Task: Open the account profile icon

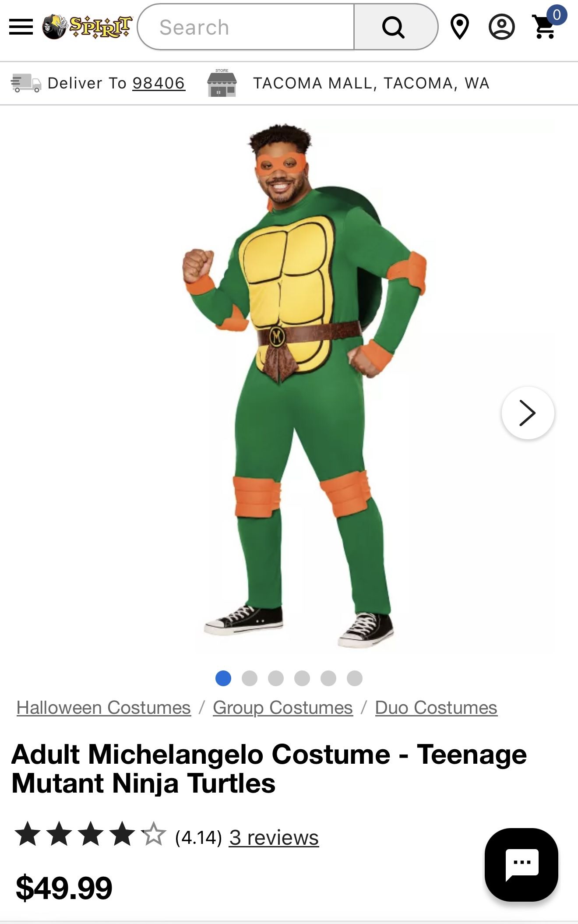Action: coord(501,27)
